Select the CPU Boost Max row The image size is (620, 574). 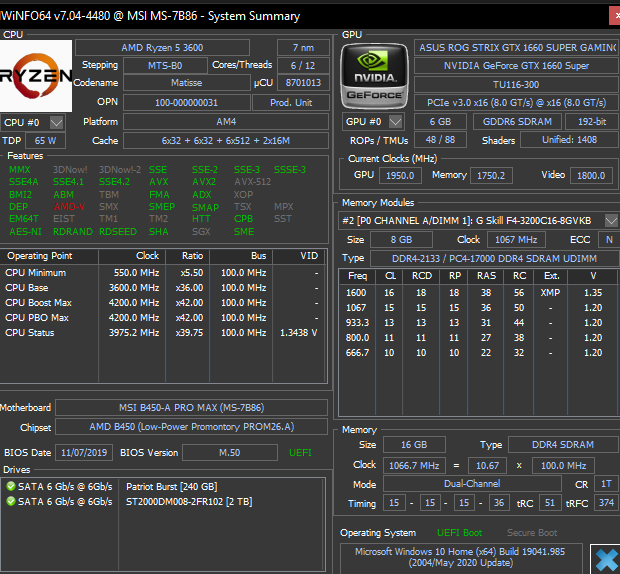163,303
